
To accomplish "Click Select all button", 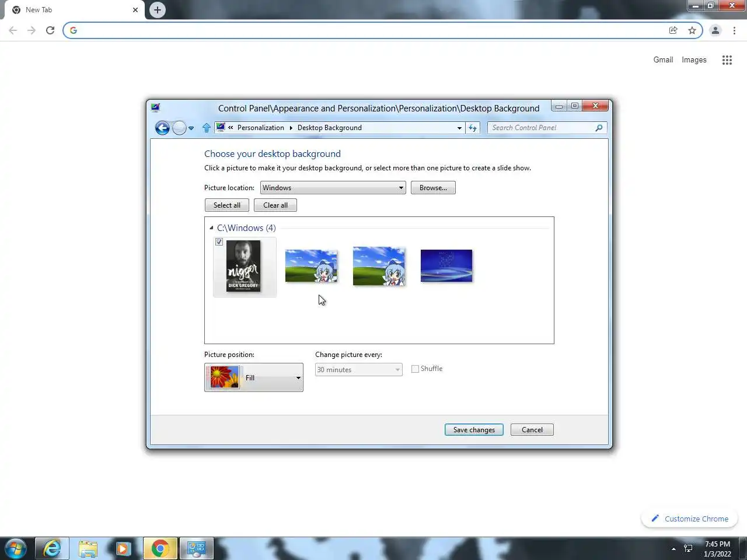I will (x=227, y=205).
